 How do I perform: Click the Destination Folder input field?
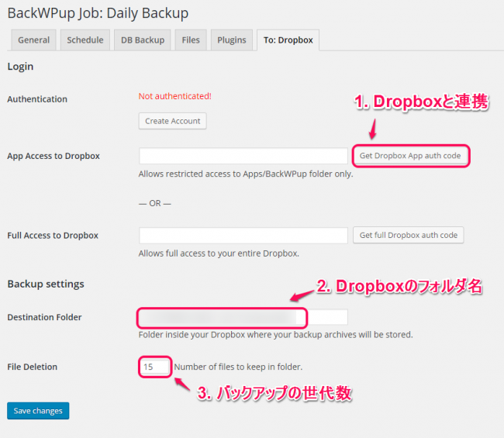(243, 318)
